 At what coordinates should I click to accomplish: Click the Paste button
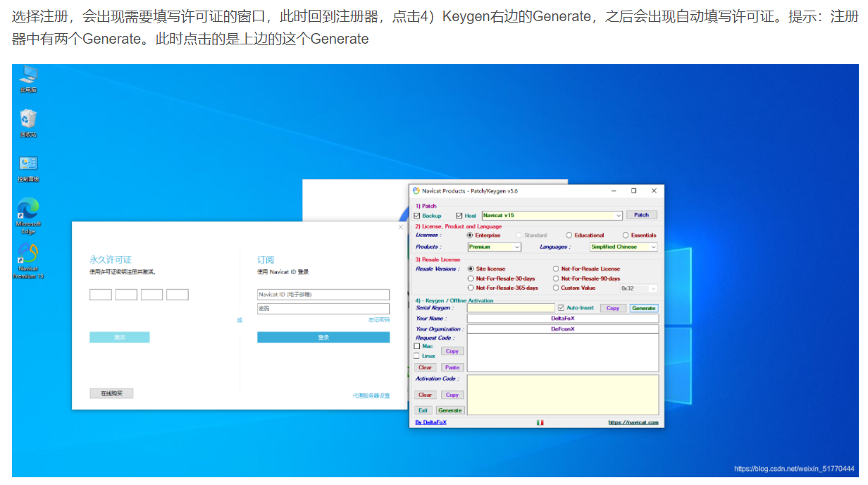(452, 367)
